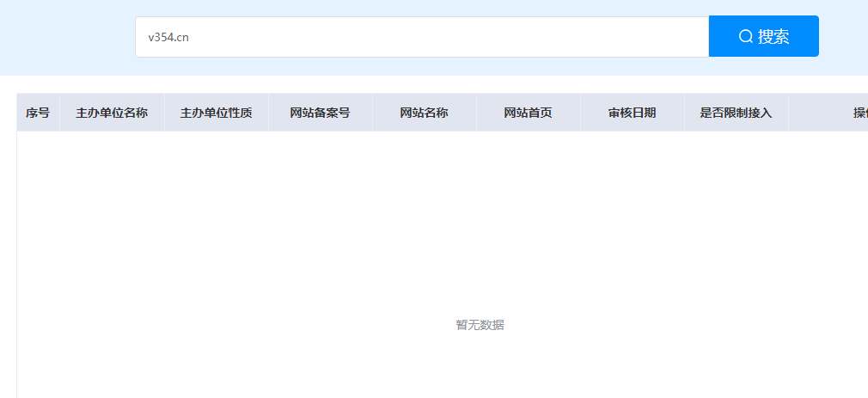Click the 主办单位性质 column header
The image size is (868, 398).
click(216, 113)
